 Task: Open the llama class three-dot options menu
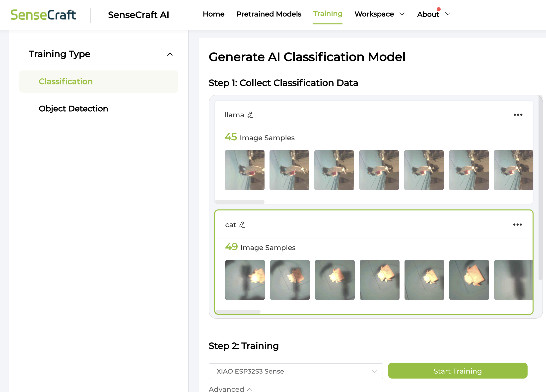pyautogui.click(x=518, y=115)
